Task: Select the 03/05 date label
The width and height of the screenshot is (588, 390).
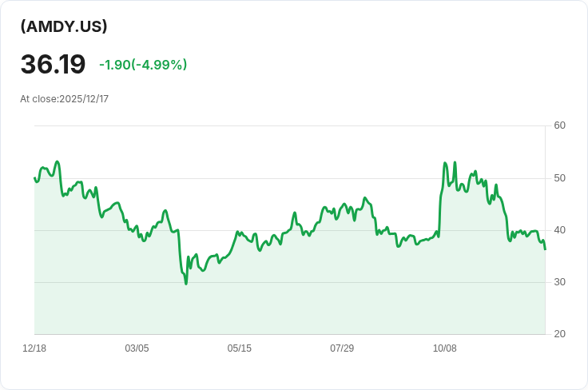Action: pyautogui.click(x=137, y=348)
